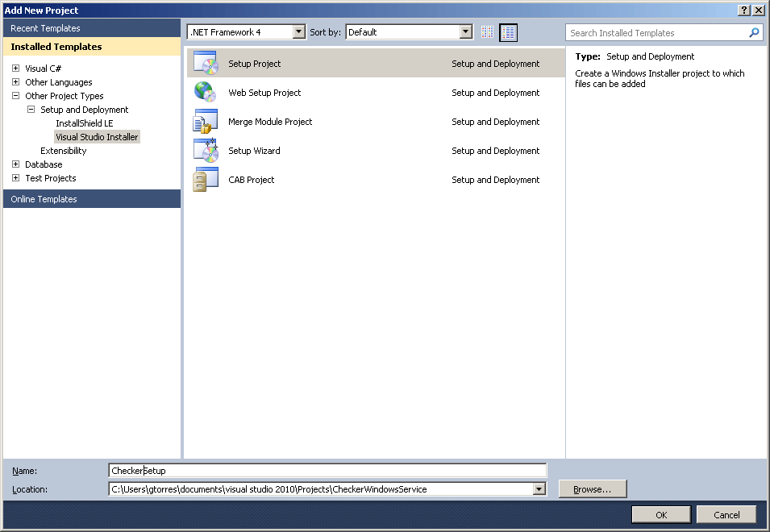Select Visual Studio Installer in the tree
This screenshot has height=532, width=770.
point(97,137)
